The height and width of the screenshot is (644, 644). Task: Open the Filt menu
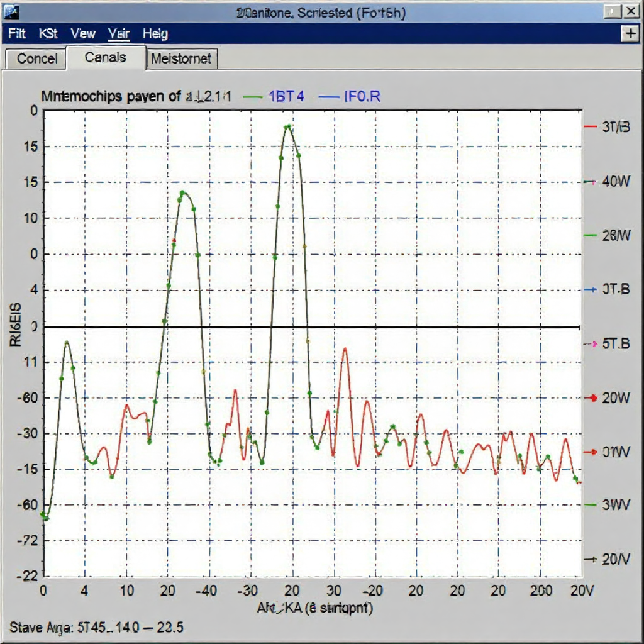tap(16, 33)
